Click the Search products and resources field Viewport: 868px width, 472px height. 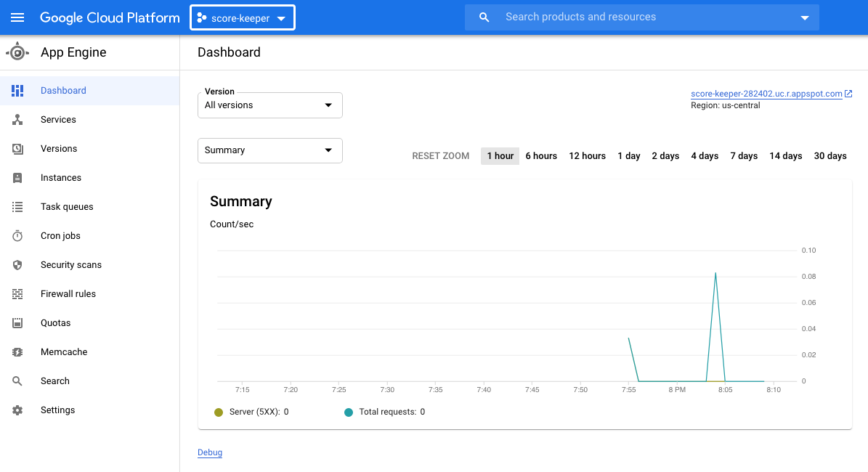(x=641, y=17)
